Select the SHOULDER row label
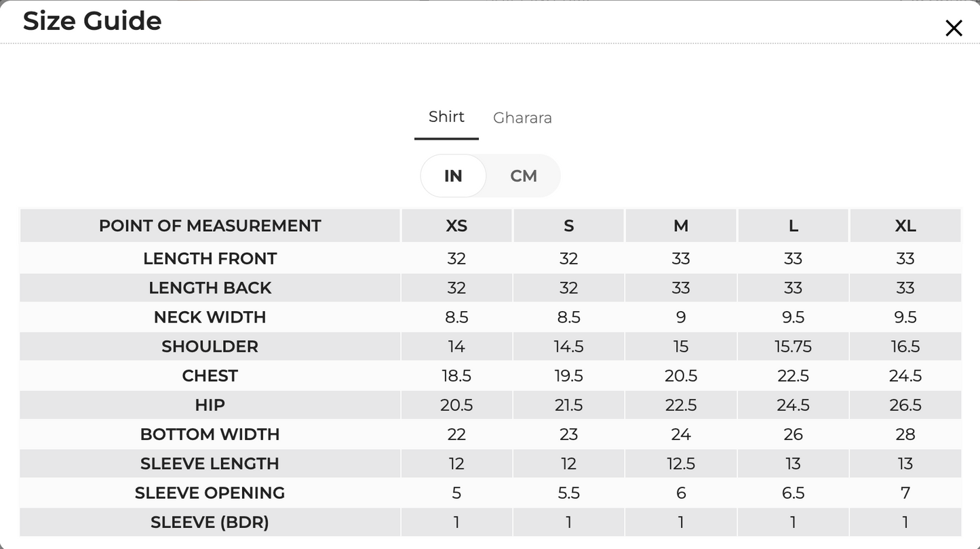The image size is (980, 549). click(210, 346)
